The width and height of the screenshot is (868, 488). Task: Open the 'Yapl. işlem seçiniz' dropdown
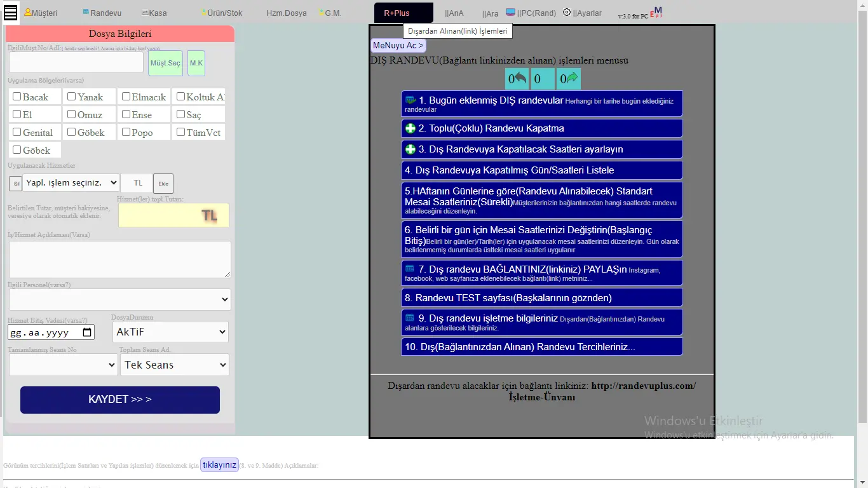[x=71, y=183]
